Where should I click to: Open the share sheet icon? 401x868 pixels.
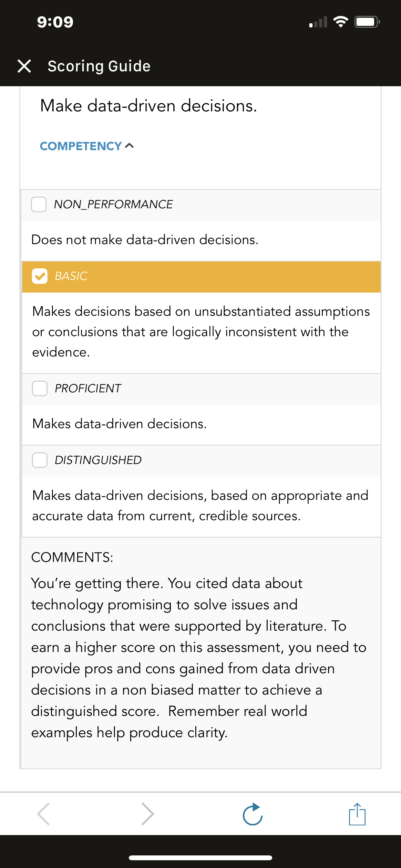click(357, 814)
